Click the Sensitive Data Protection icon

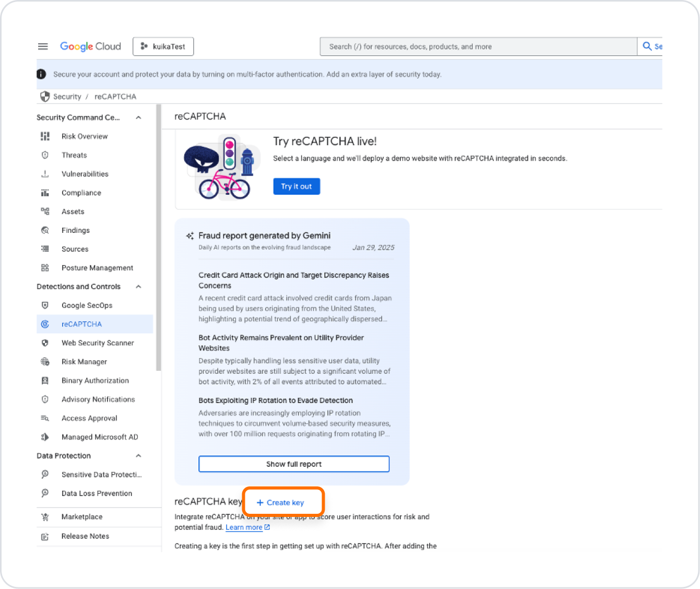pyautogui.click(x=45, y=475)
